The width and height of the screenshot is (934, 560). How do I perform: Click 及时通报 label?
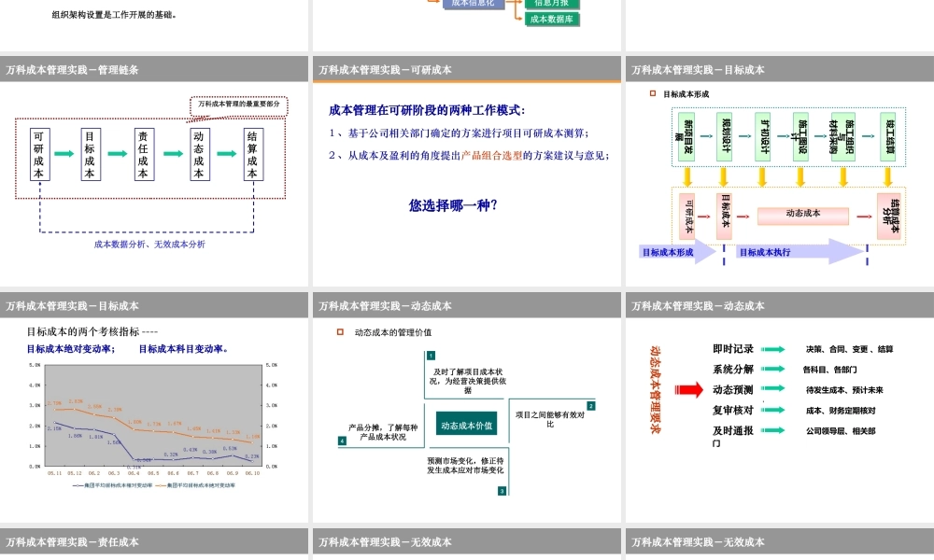click(733, 430)
